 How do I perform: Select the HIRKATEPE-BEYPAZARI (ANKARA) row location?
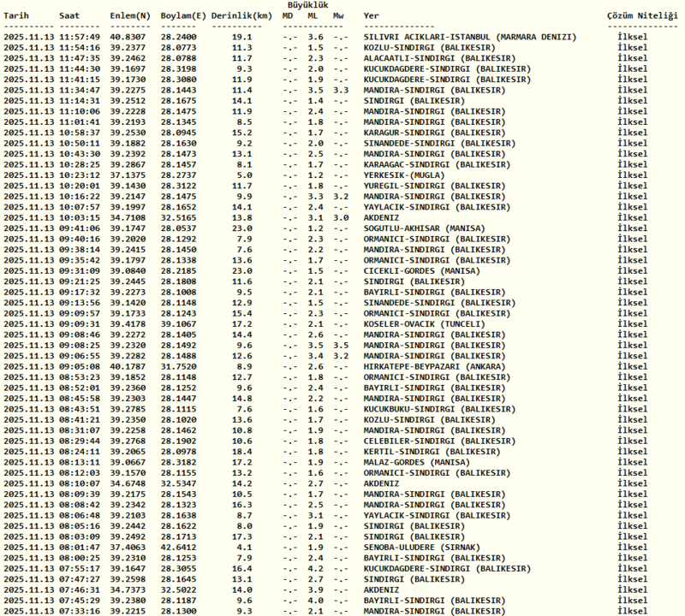point(434,366)
